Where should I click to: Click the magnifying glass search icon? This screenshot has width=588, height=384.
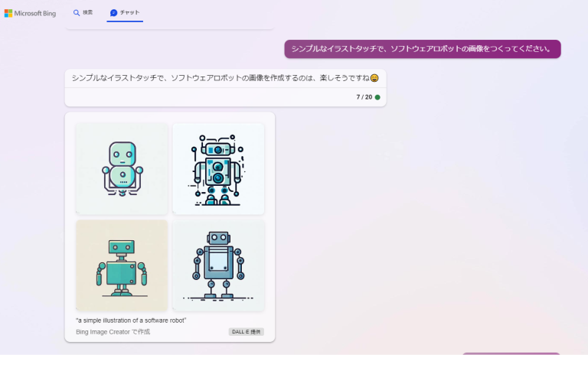pos(77,13)
